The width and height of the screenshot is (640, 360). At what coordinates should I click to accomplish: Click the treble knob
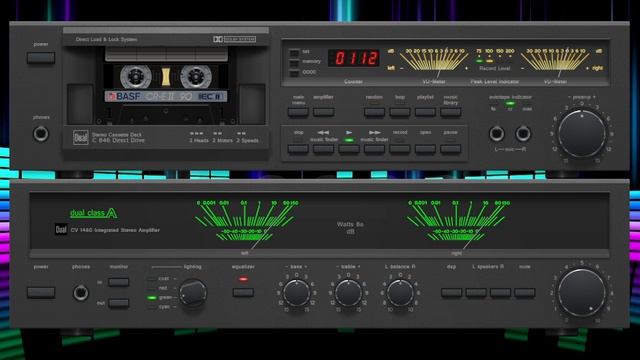click(x=348, y=293)
